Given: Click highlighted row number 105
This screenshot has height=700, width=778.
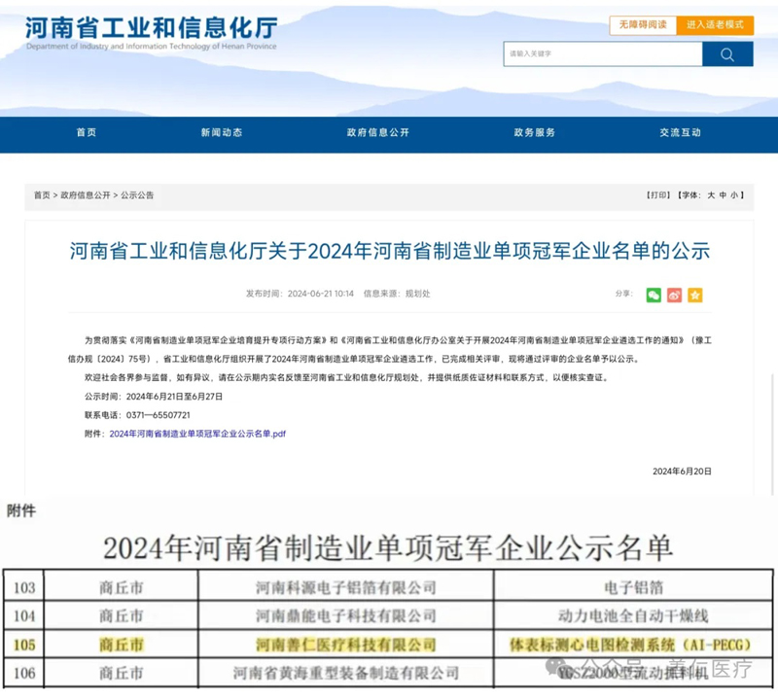Looking at the screenshot, I should tap(24, 645).
